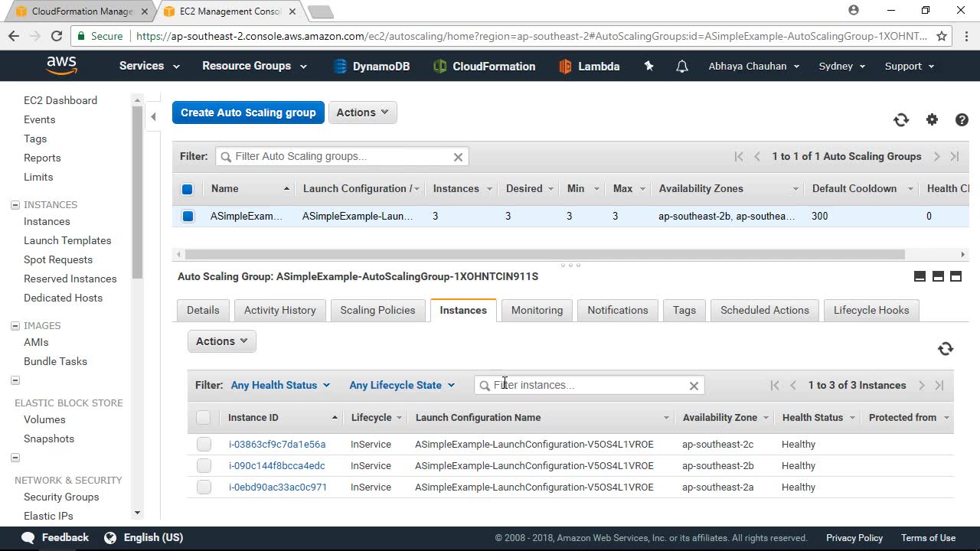Open the top Actions dropdown button

362,112
